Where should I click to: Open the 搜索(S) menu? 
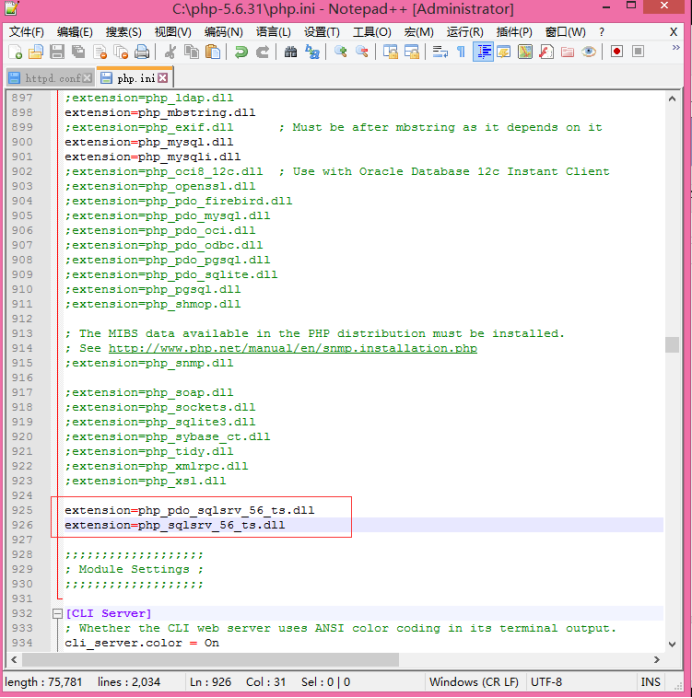point(124,32)
